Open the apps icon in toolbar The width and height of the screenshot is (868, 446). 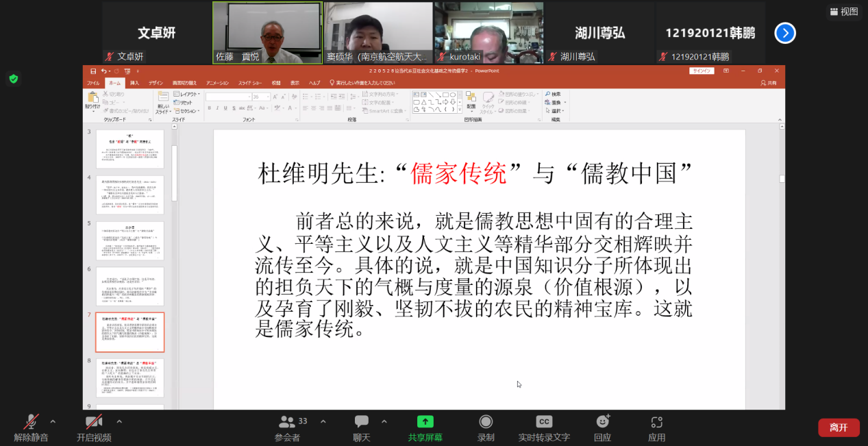pyautogui.click(x=656, y=422)
